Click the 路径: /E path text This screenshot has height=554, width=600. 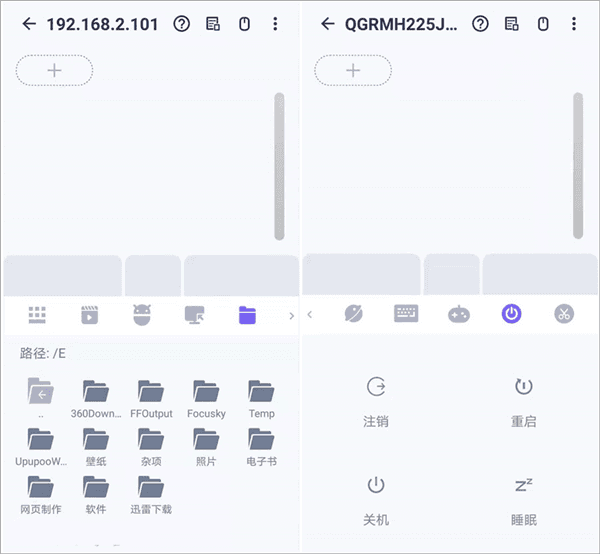point(43,353)
